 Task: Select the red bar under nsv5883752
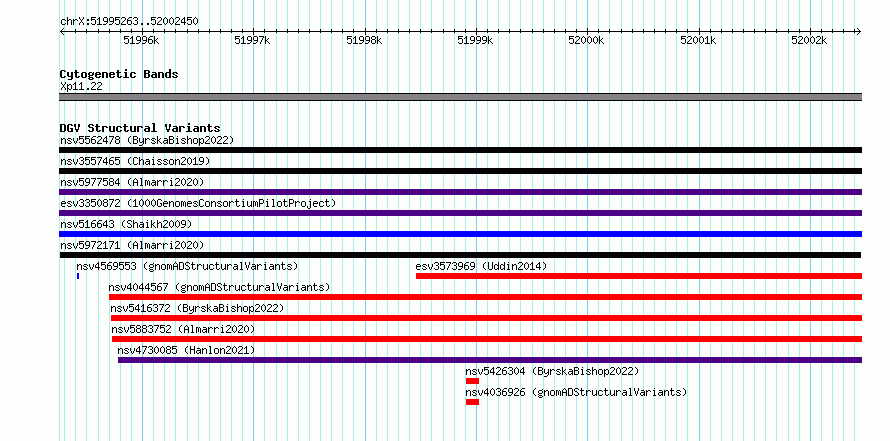(x=487, y=339)
